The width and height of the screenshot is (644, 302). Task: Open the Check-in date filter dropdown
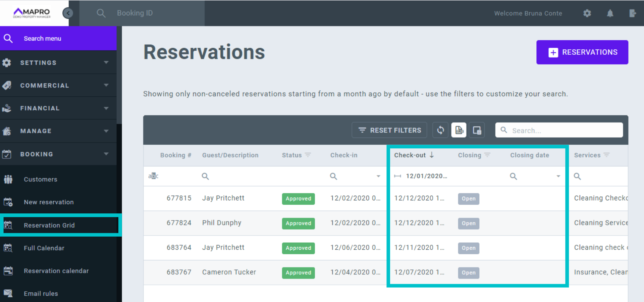(378, 176)
